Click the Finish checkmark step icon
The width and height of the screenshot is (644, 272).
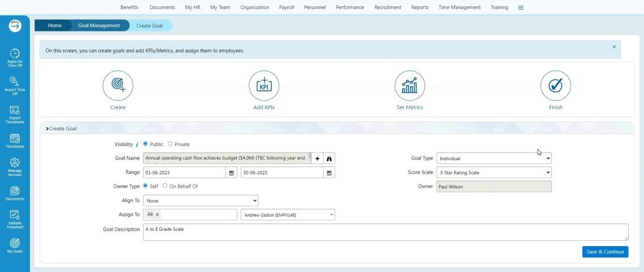555,85
